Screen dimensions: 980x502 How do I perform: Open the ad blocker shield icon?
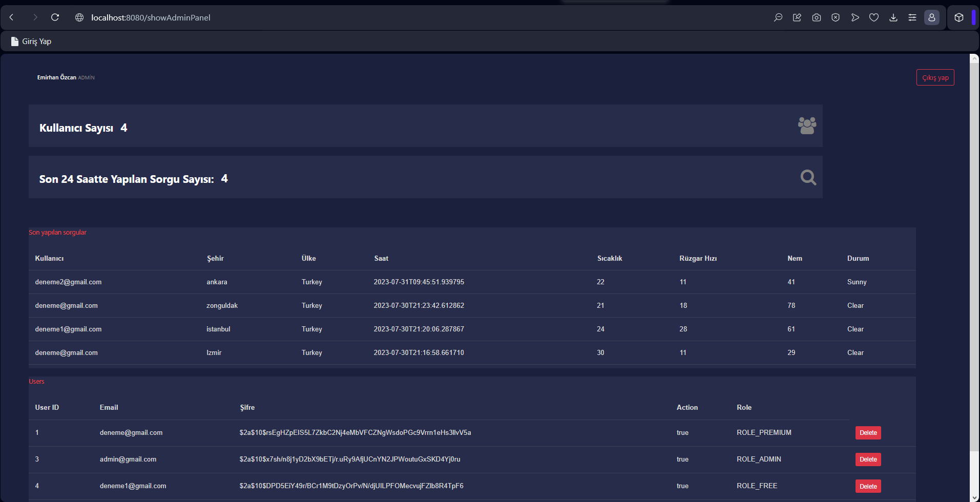[836, 17]
